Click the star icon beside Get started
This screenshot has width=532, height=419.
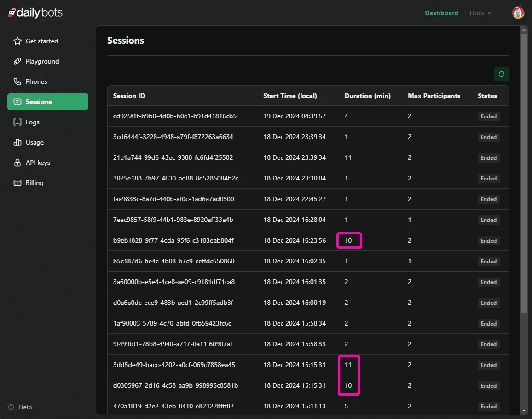17,41
